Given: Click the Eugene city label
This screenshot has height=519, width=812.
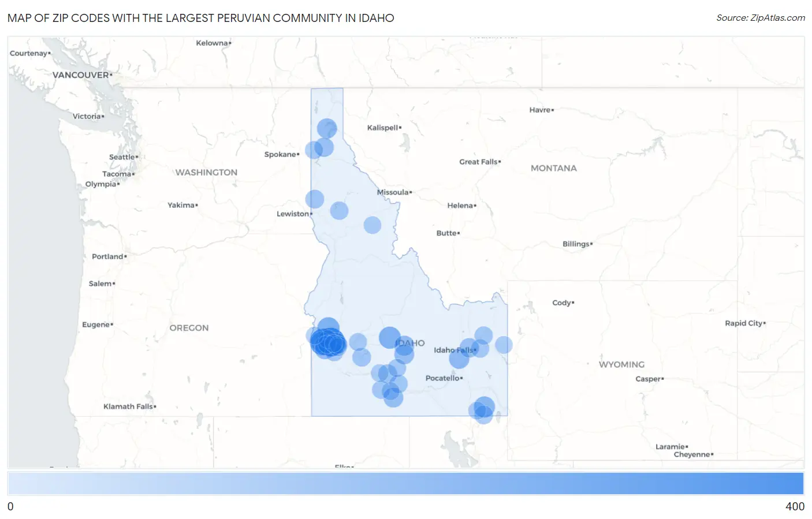Looking at the screenshot, I should click(96, 324).
